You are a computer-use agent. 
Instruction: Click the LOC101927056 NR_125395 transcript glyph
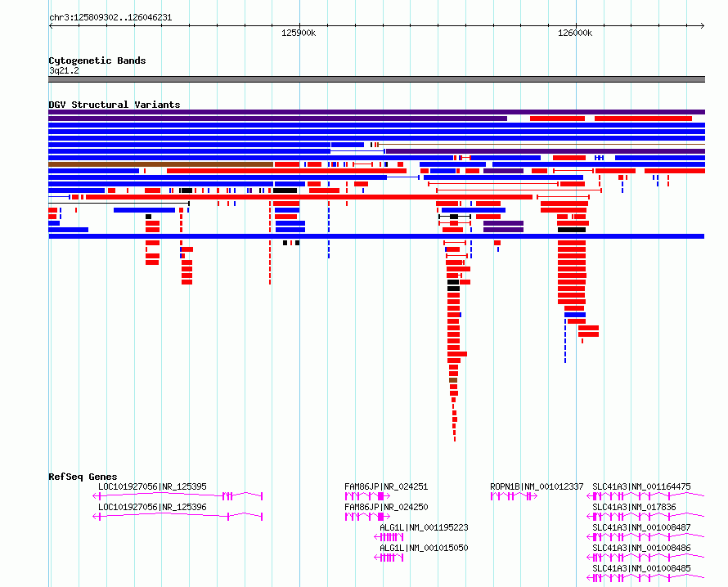pyautogui.click(x=178, y=496)
